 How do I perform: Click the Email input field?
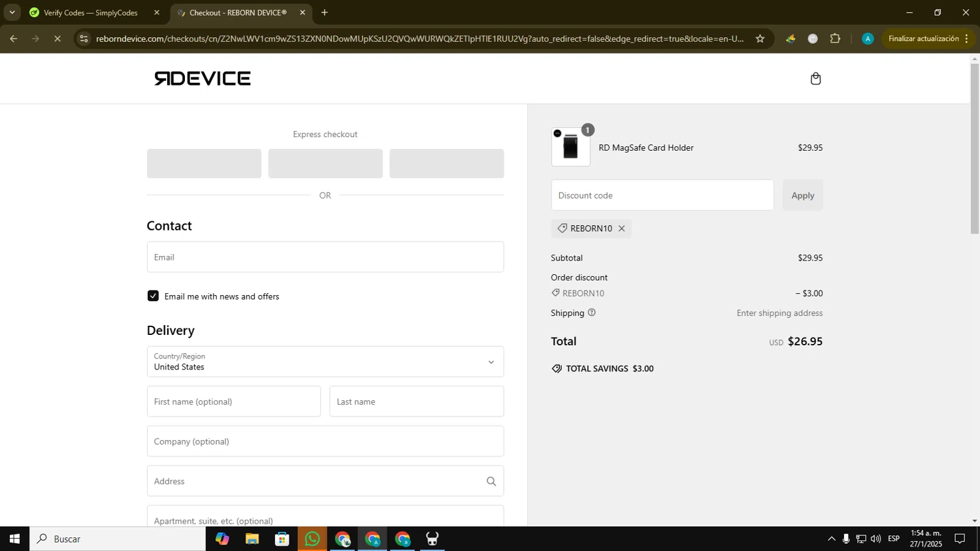[325, 257]
